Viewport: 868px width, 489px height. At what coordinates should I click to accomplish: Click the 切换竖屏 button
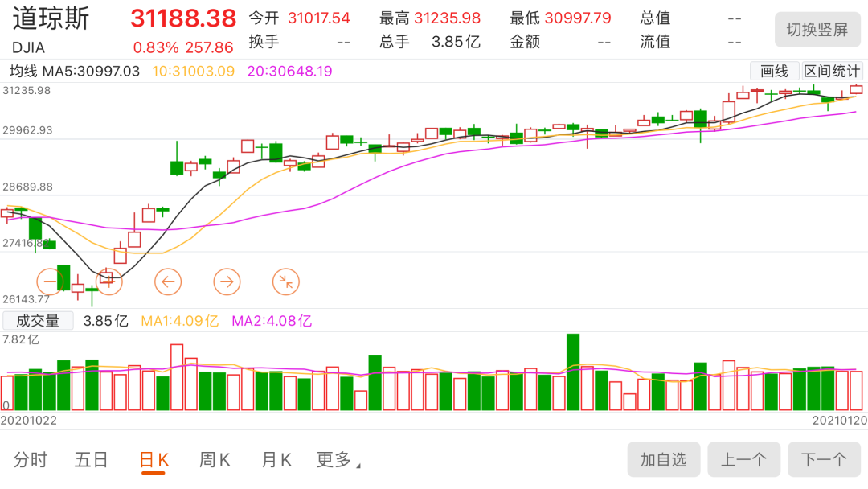817,30
